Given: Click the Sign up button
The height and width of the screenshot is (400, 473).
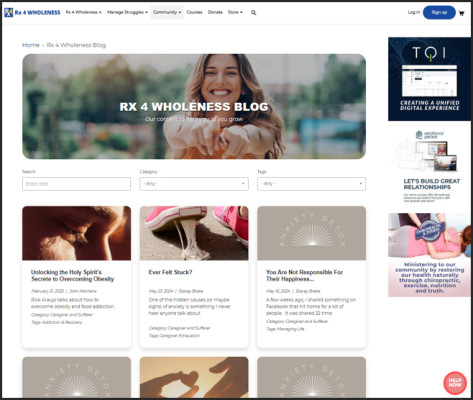Looking at the screenshot, I should coord(439,12).
